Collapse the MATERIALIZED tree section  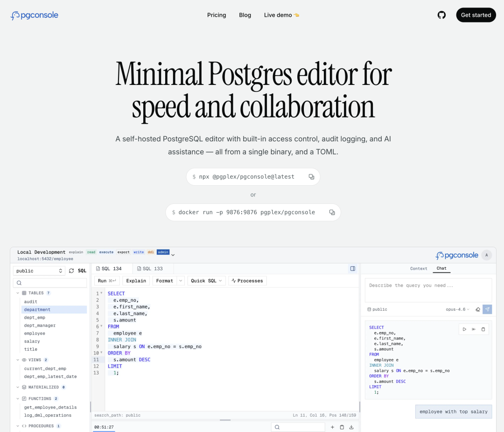click(18, 387)
